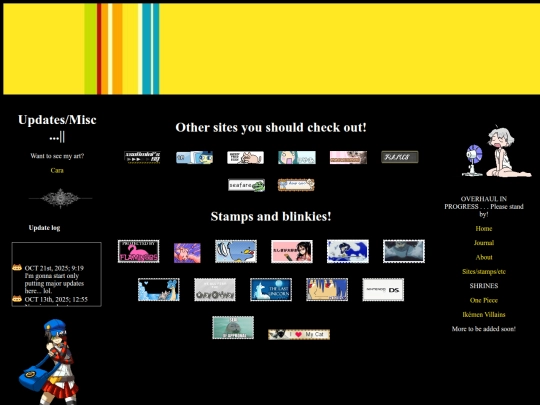This screenshot has width=540, height=405.
Task: Open the teal-haired anime girl site button
Action: click(x=297, y=157)
